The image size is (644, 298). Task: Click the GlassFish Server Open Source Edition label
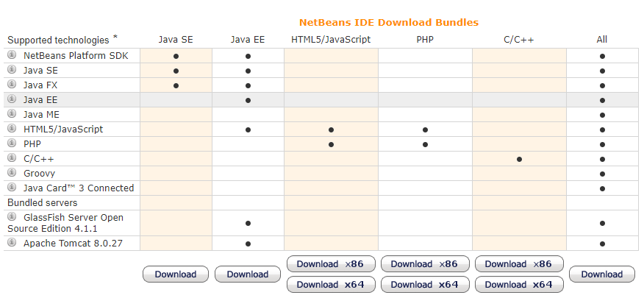tap(65, 223)
